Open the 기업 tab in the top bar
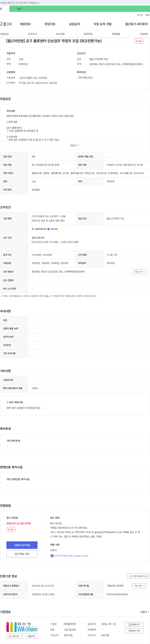 [x=19, y=9]
